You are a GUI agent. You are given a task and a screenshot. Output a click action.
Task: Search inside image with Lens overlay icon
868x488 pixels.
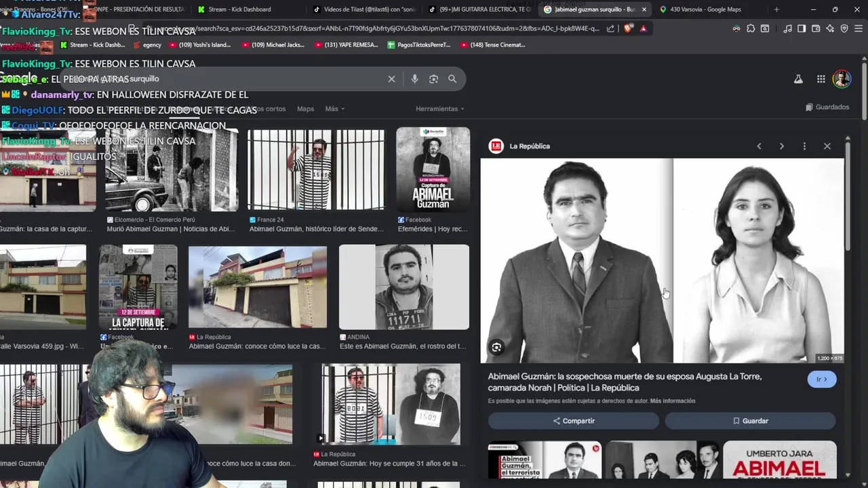click(x=496, y=347)
